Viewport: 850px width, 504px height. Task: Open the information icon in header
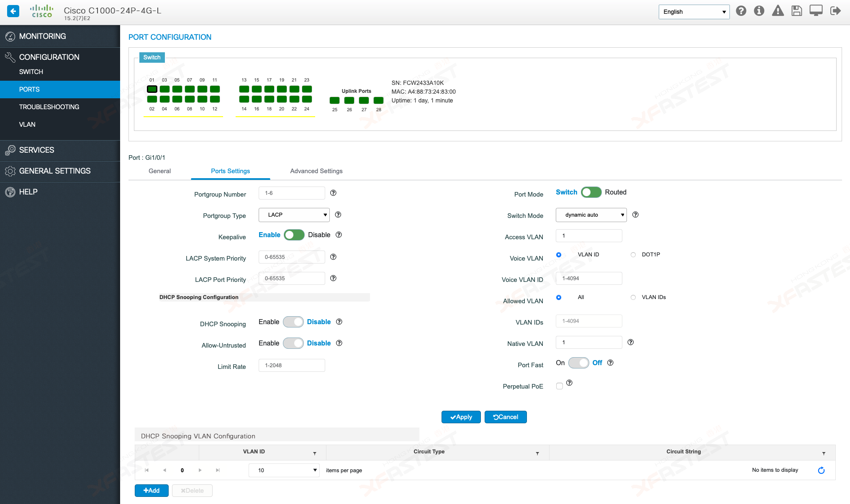click(759, 11)
